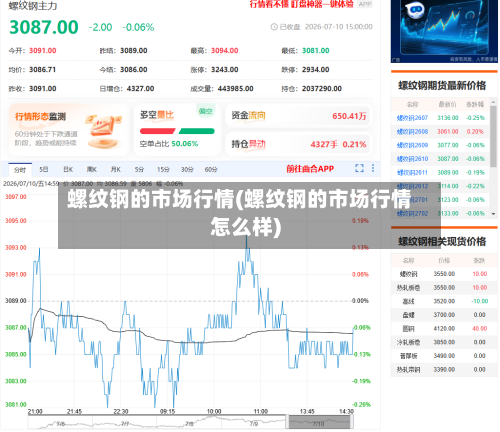The width and height of the screenshot is (500, 432).
Task: Click the APP badge in the top banner
Action: [x=365, y=4]
